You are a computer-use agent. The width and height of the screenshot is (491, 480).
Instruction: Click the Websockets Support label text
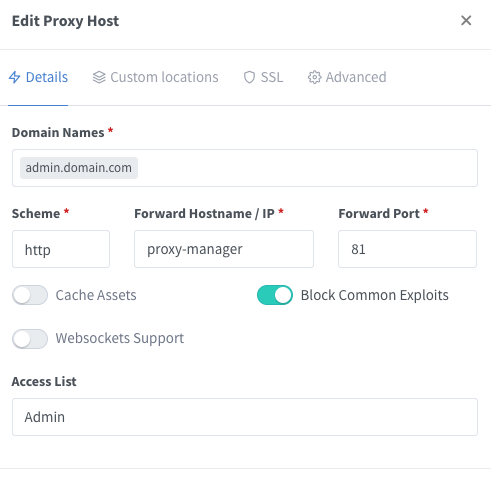120,339
